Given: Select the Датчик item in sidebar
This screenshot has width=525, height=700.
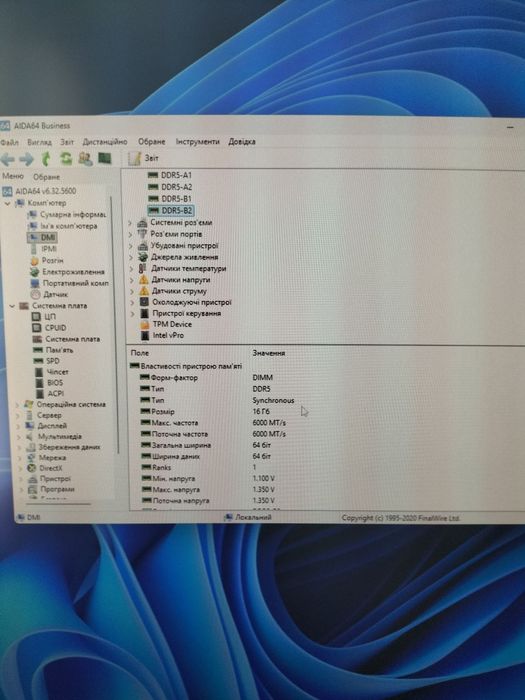Looking at the screenshot, I should pos(50,295).
